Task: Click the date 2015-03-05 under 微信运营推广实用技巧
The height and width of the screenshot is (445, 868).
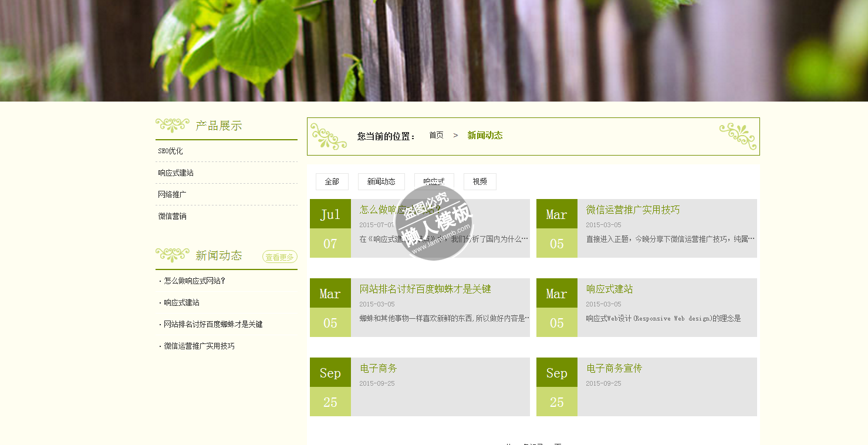Action: click(603, 225)
